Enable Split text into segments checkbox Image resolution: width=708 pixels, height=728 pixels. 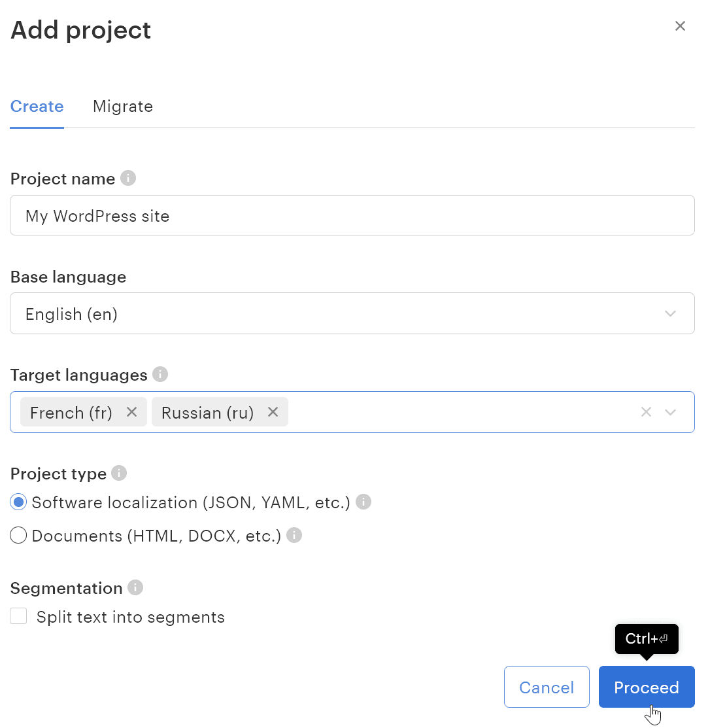point(18,616)
